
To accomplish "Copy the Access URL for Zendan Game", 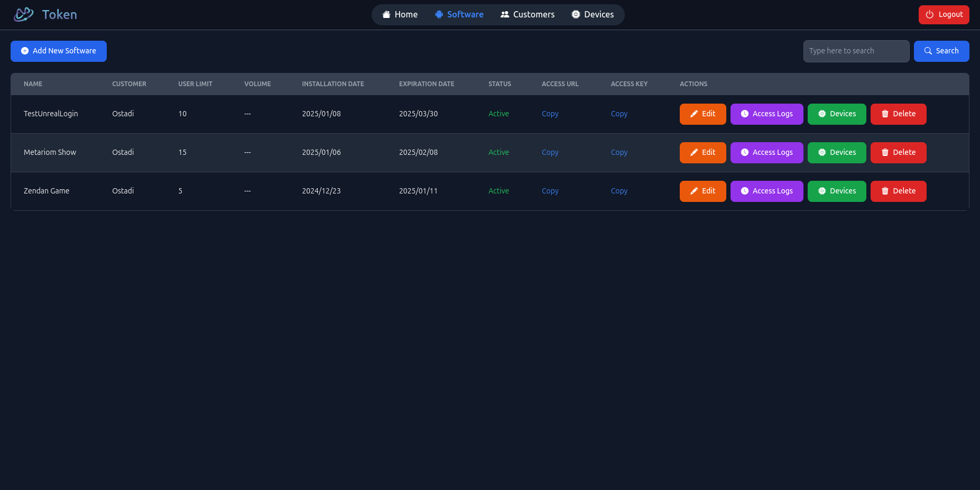I will click(x=550, y=191).
